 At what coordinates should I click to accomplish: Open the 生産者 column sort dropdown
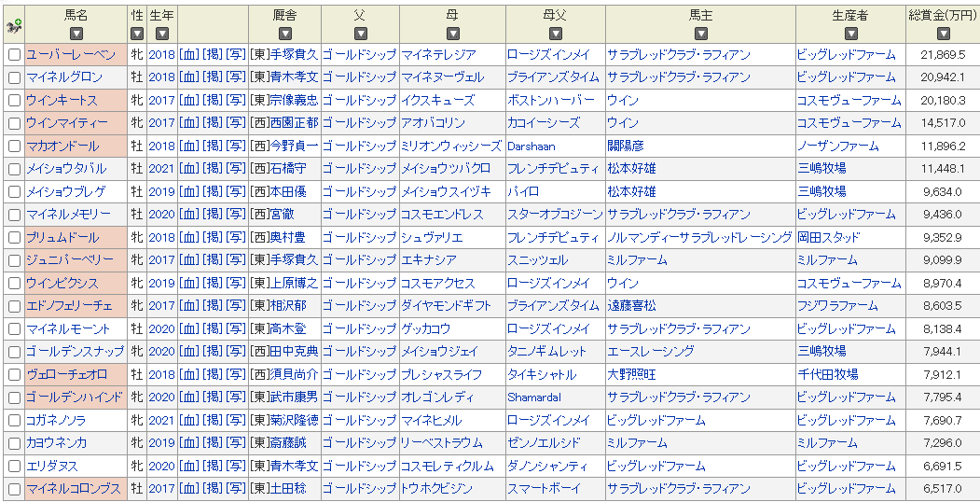tap(850, 34)
